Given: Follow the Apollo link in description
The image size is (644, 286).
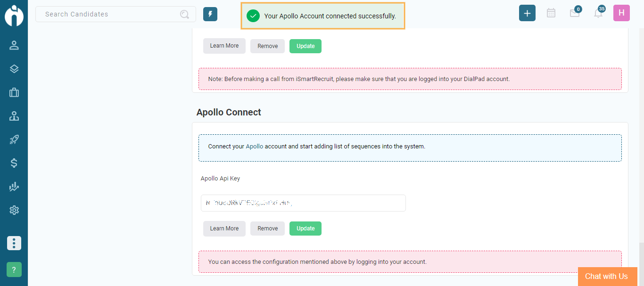Looking at the screenshot, I should 254,147.
